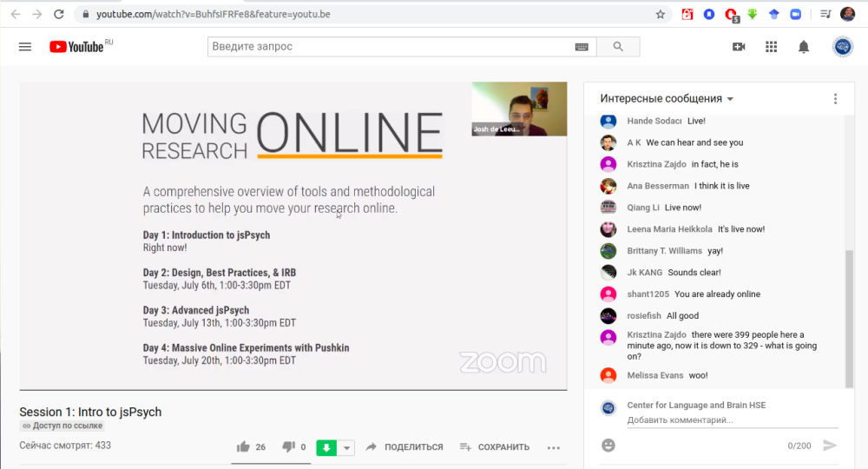This screenshot has width=868, height=469.
Task: Open the on-screen keyboard icon in search
Action: pos(582,47)
